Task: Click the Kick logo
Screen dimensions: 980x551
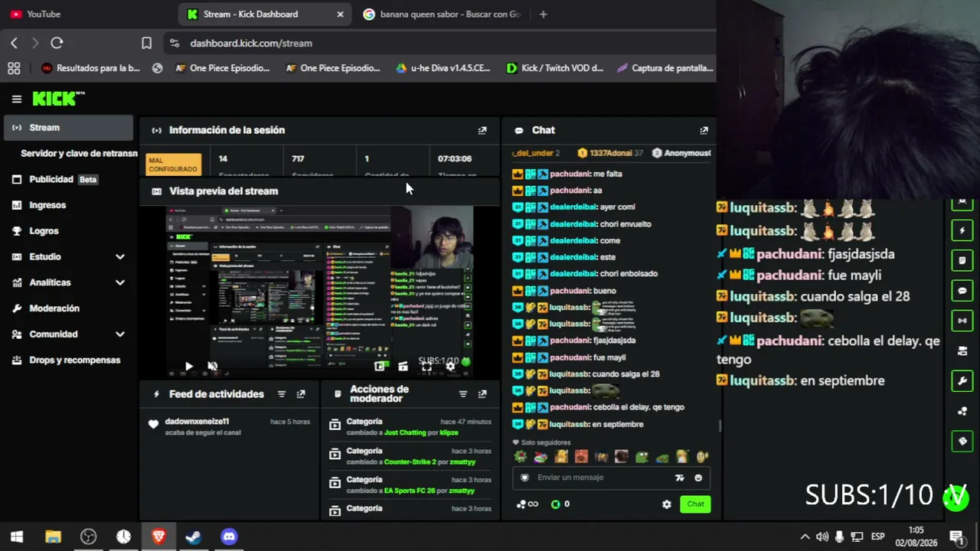Action: point(58,99)
